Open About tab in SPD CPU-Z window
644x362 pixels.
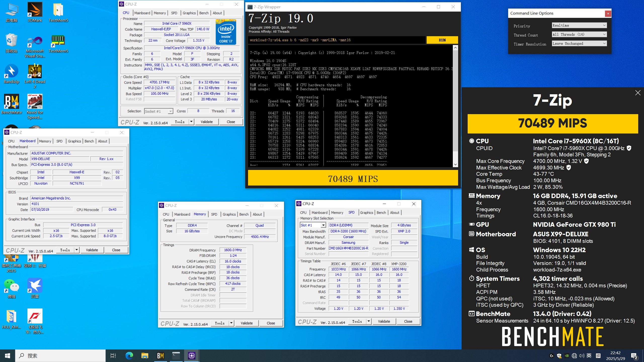coord(394,213)
